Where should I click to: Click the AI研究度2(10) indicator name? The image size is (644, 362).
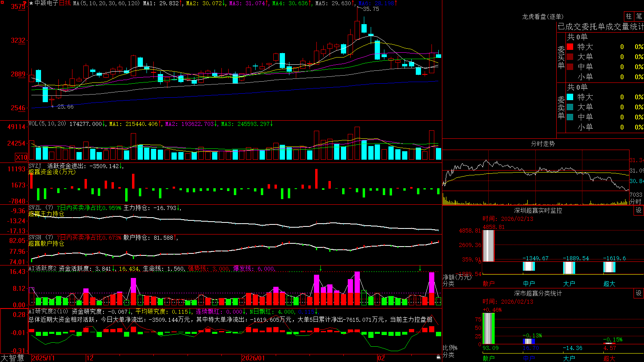click(x=48, y=311)
